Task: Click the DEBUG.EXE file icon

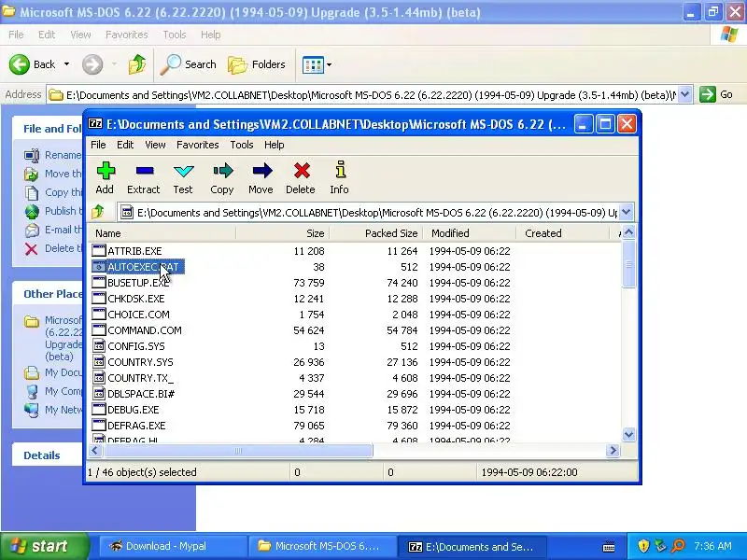Action: coord(99,409)
